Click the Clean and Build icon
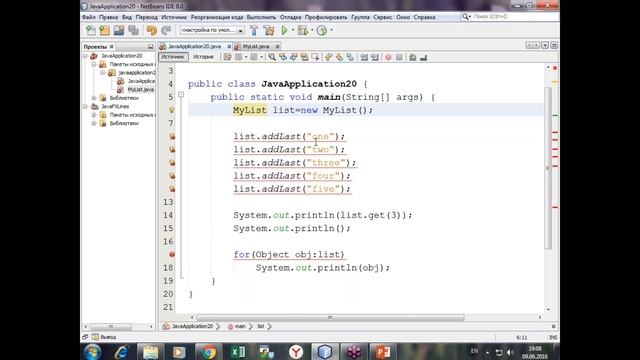Viewport: 640px width, 360px height. [269, 30]
